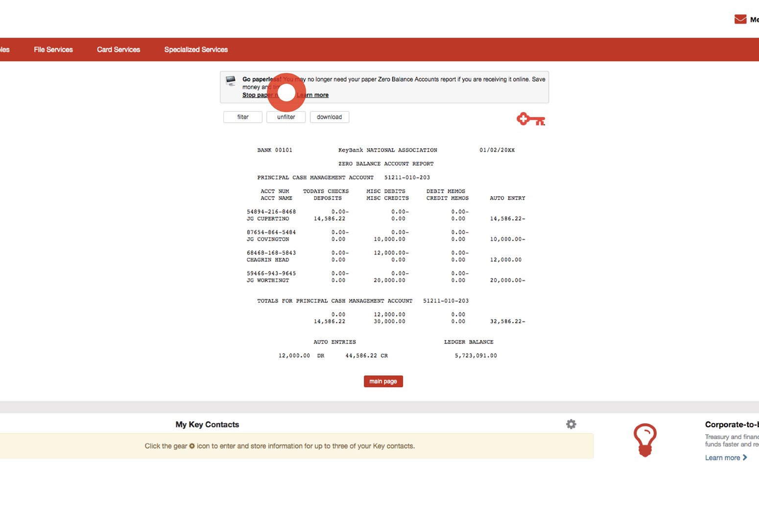
Task: Click the unfilter button
Action: [286, 117]
